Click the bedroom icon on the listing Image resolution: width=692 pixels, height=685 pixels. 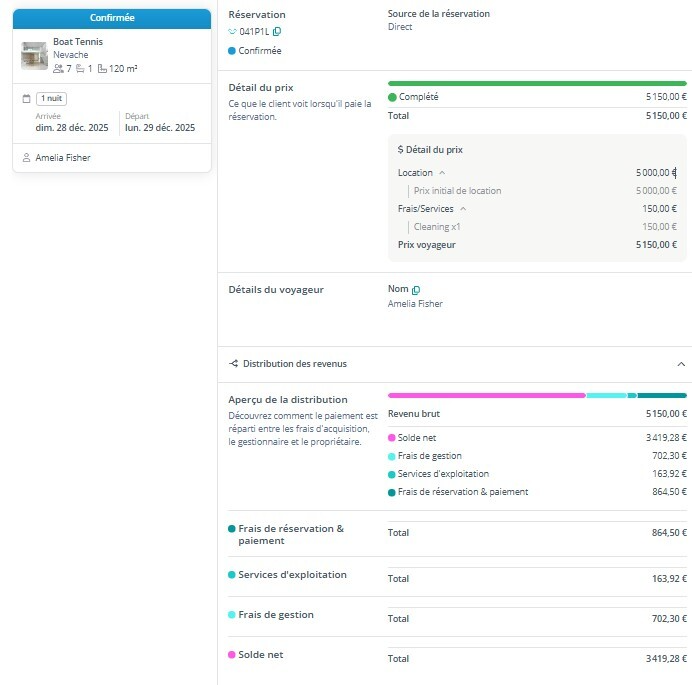pos(81,68)
